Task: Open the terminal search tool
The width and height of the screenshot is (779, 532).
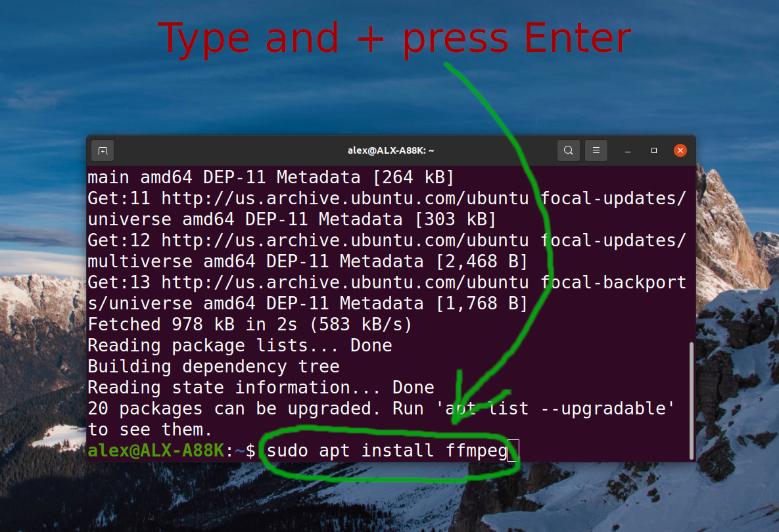Action: (x=569, y=150)
